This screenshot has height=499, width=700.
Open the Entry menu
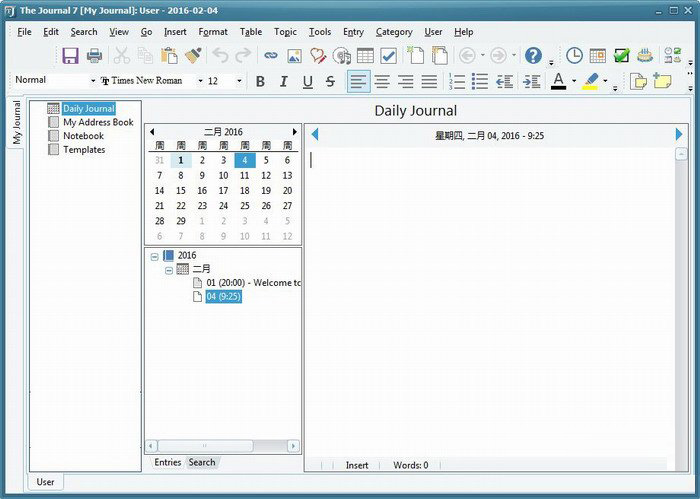(x=353, y=32)
